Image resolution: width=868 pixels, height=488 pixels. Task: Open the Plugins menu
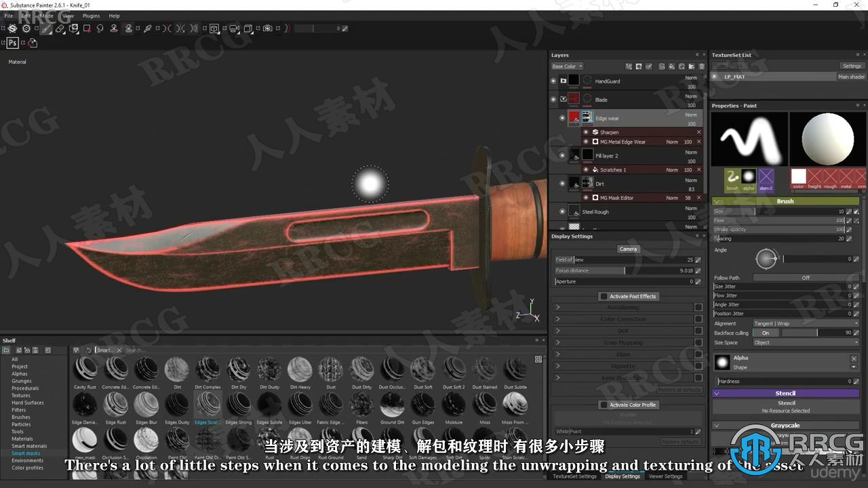pyautogui.click(x=91, y=16)
